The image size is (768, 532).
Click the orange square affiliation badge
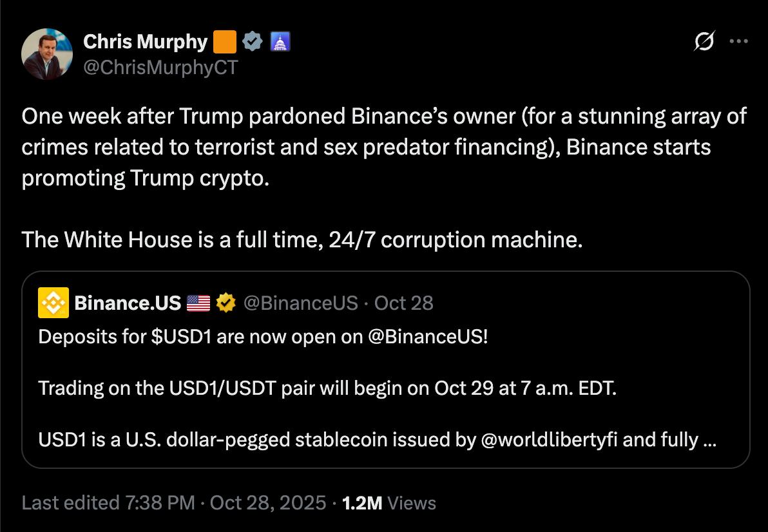224,43
